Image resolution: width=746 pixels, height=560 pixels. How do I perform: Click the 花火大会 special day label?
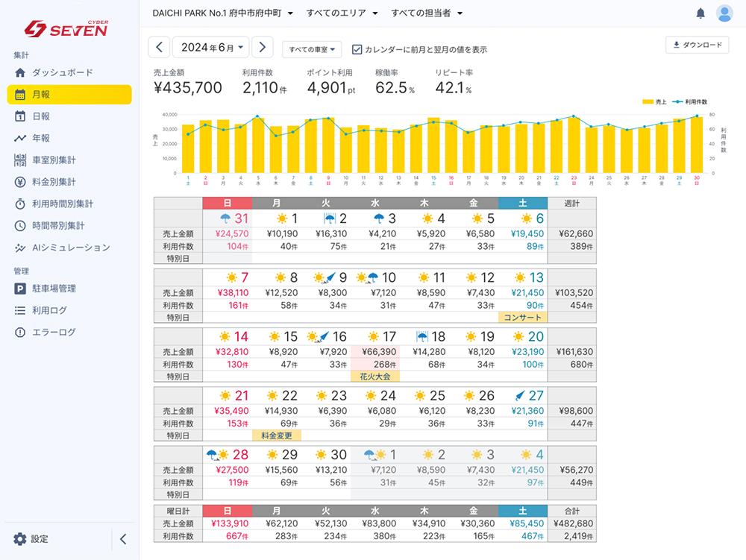point(374,377)
